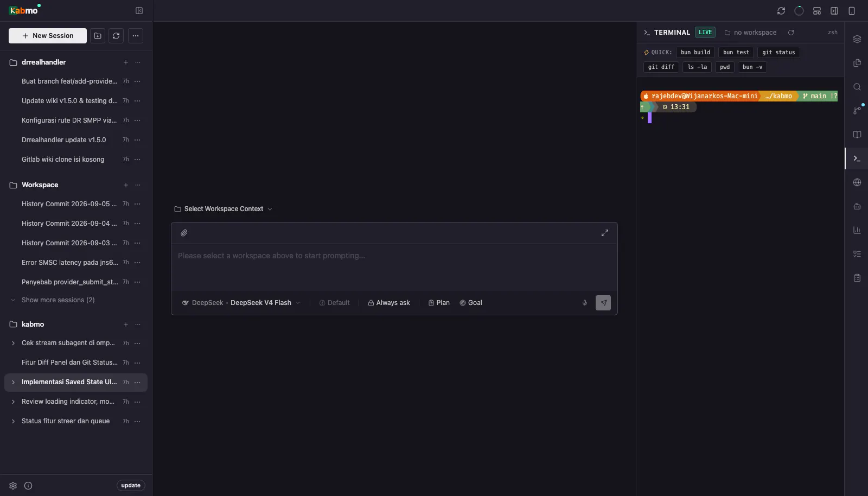Viewport: 868px width, 496px height.
Task: Toggle Plan mode in prompt toolbar
Action: click(439, 303)
